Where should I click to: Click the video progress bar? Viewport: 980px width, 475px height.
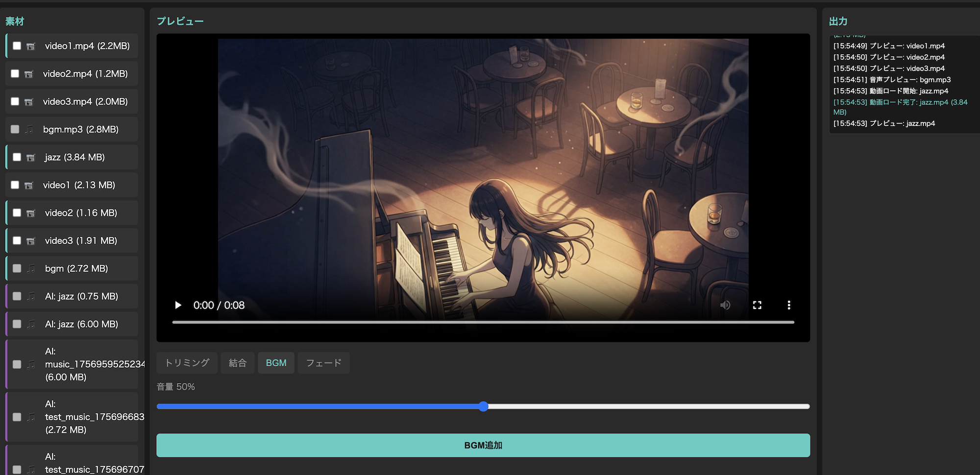coord(483,322)
